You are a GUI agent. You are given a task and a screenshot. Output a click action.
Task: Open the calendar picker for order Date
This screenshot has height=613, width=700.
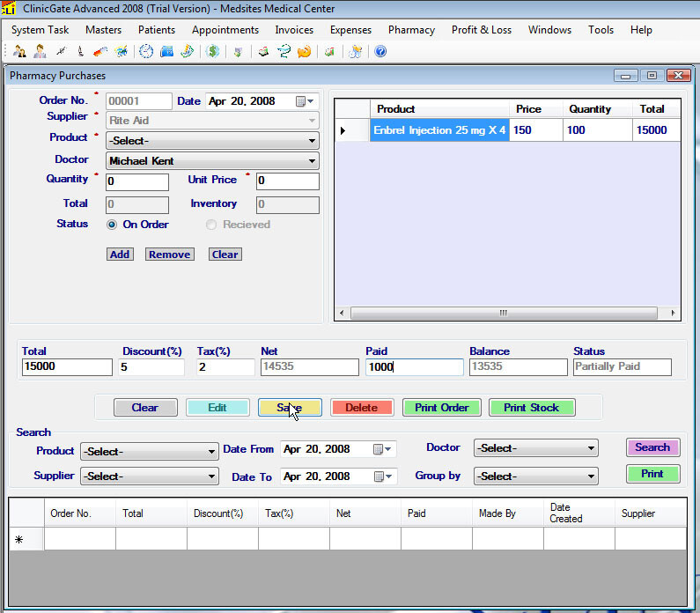306,101
